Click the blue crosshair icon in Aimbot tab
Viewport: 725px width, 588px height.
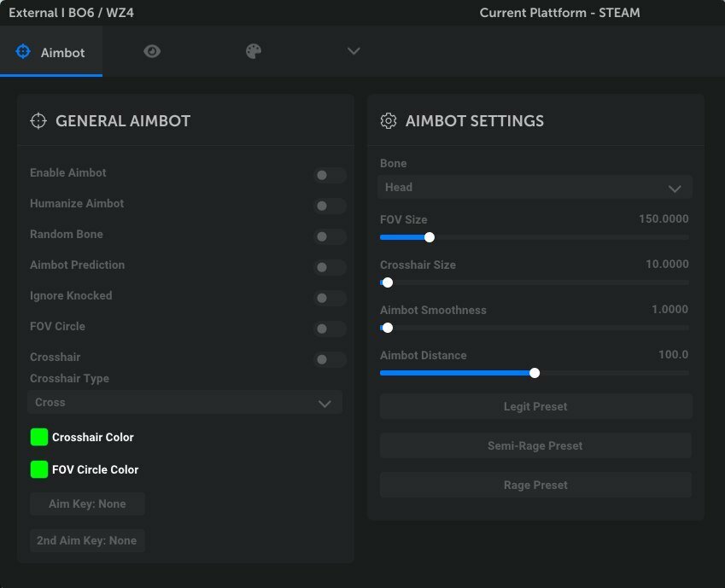tap(23, 51)
